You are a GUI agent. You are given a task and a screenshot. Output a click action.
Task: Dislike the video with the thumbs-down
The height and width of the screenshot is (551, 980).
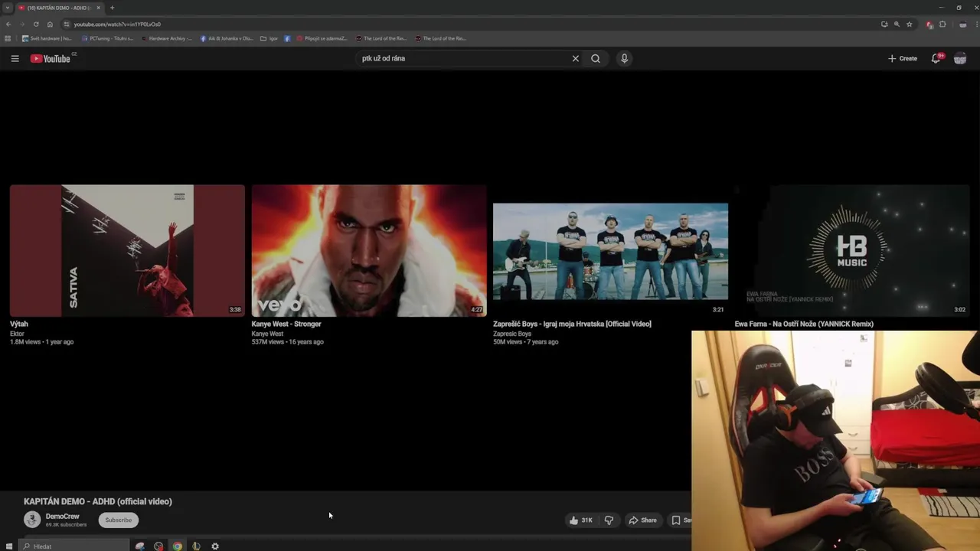tap(609, 520)
